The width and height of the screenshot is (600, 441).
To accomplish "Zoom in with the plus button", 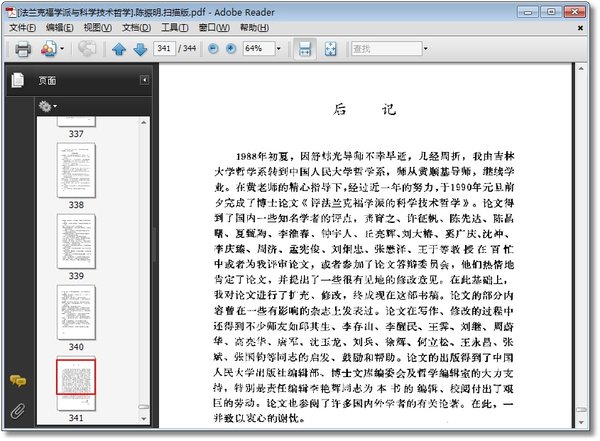I will (x=231, y=49).
